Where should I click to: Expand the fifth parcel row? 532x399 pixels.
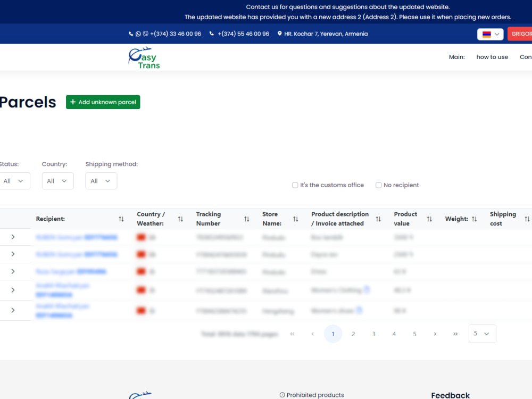pos(13,310)
